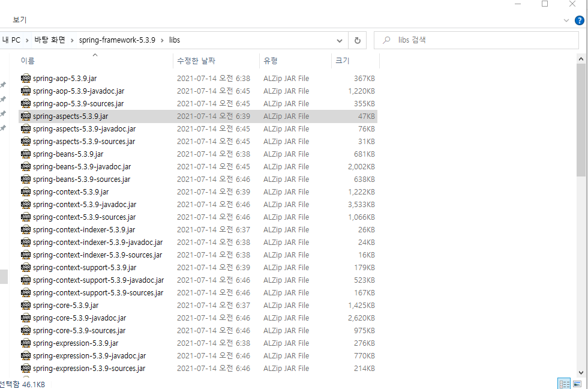The width and height of the screenshot is (588, 389).
Task: Click the JAR icon of spring-context-indexer-5.3.9-javadoc.jar
Action: pos(25,243)
